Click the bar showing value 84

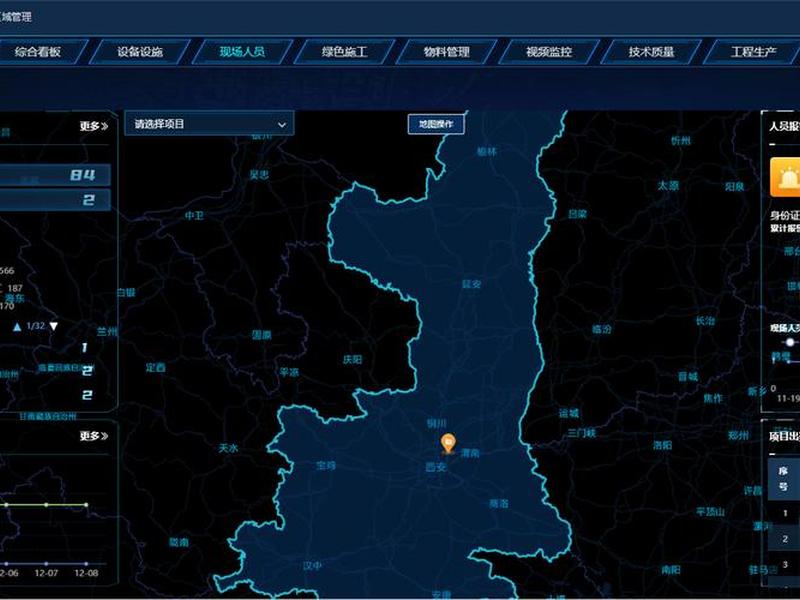click(55, 175)
